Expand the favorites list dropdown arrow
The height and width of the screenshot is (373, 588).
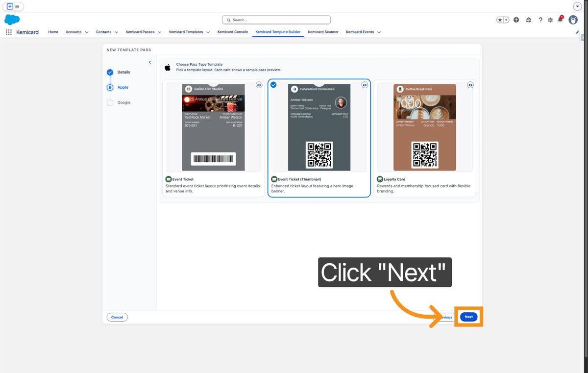tap(506, 20)
